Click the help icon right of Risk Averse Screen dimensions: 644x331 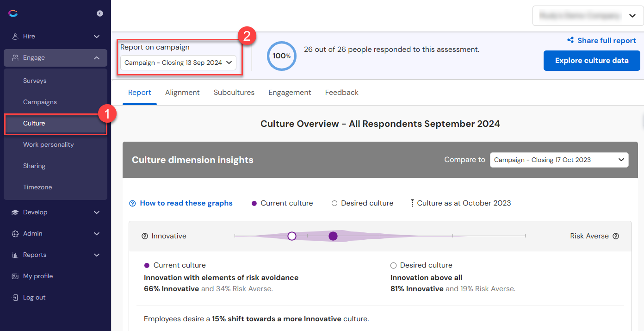point(616,236)
